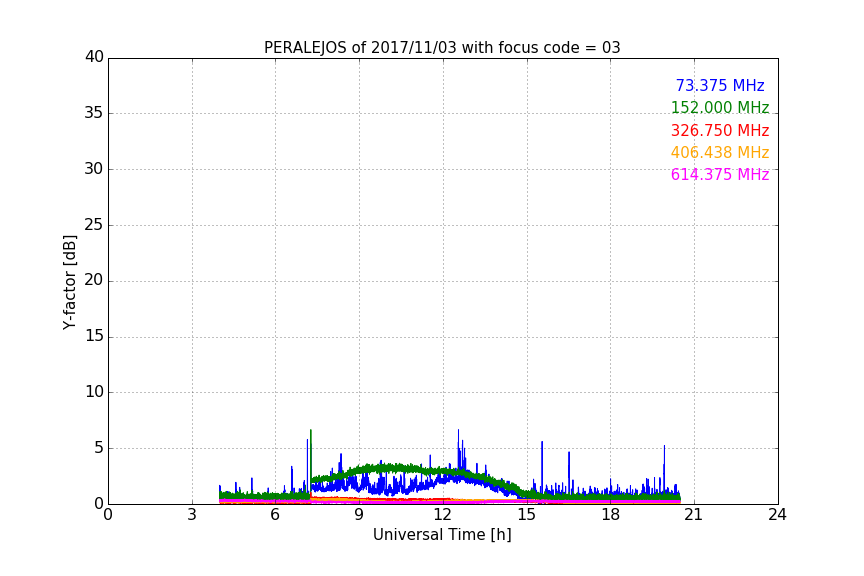Viewport: 864px width, 576px height.
Task: Click the x-axis tick label 24
Action: point(778,515)
